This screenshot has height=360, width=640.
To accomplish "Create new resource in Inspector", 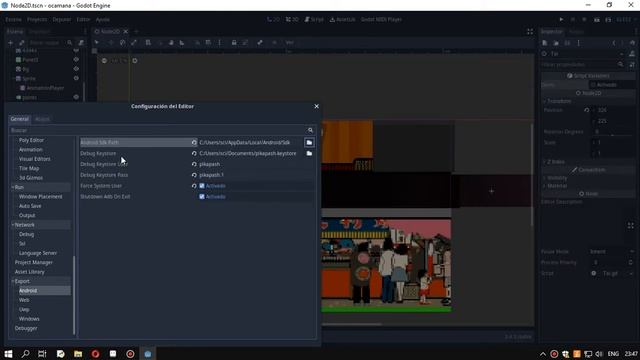I will tap(544, 43).
